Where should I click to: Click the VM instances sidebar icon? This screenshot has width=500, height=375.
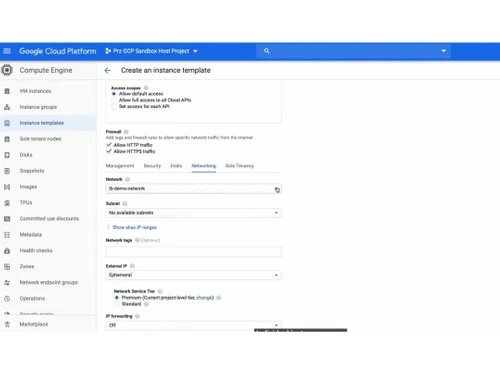tap(7, 91)
